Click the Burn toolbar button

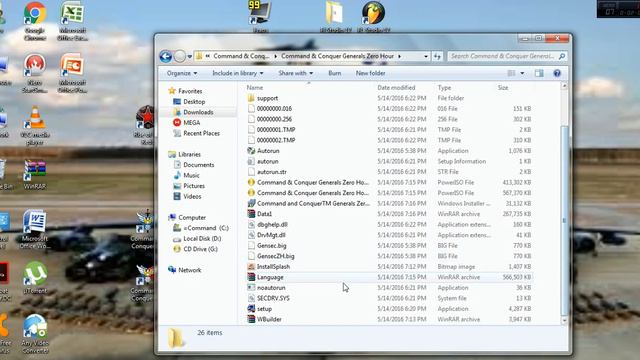tap(335, 73)
